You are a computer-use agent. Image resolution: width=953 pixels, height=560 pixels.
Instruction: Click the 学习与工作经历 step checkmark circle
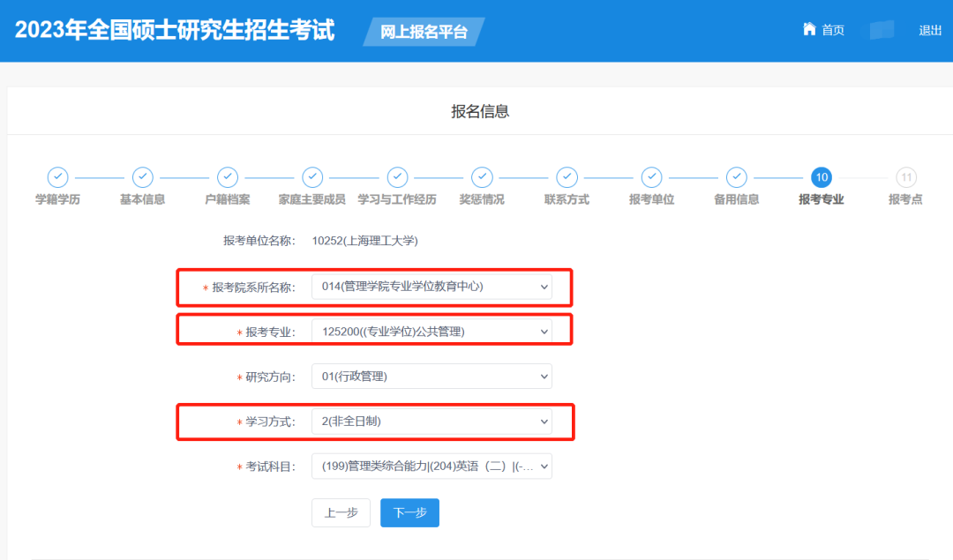point(397,177)
